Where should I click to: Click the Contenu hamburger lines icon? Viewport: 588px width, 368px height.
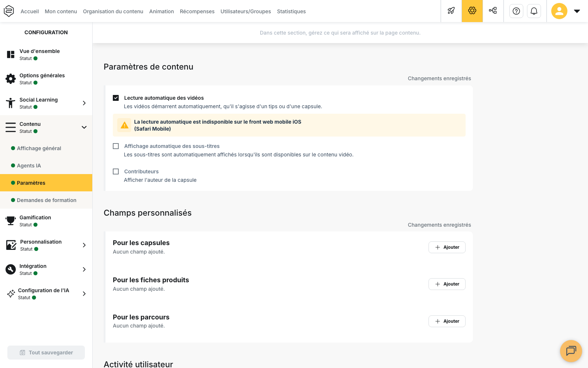(x=11, y=127)
